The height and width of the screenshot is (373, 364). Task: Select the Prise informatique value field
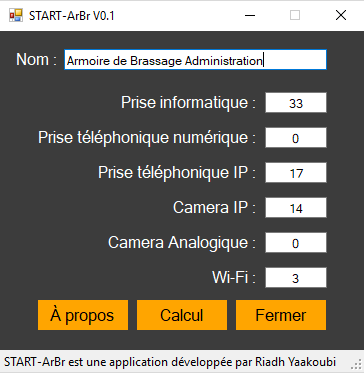[x=296, y=103]
